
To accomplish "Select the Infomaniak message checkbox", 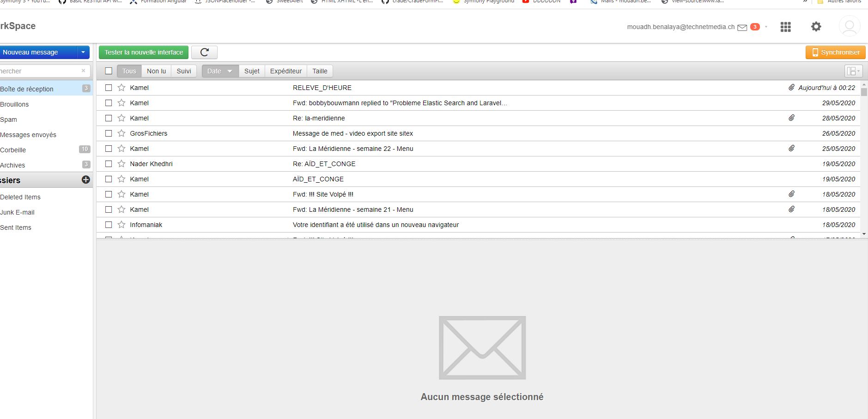I will pos(109,225).
